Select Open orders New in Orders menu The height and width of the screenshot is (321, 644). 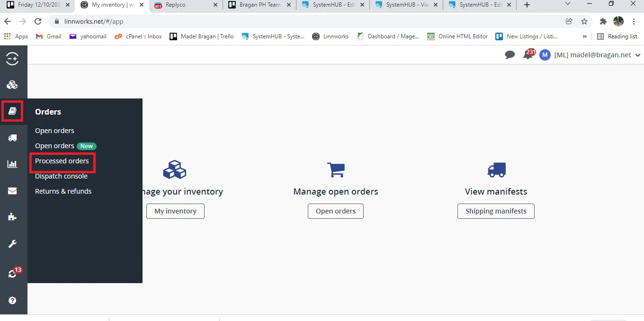click(66, 146)
